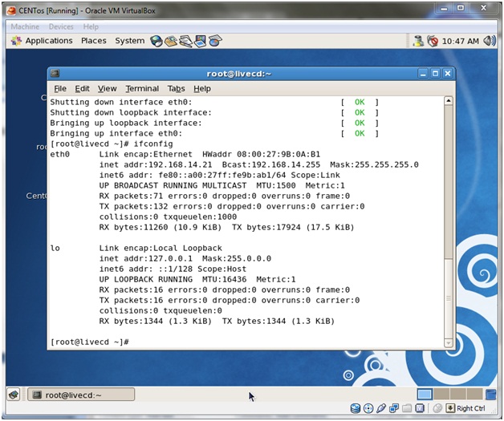This screenshot has height=421, width=504.
Task: Launch the spreadsheet pie chart icon in the panel
Action: [x=215, y=41]
